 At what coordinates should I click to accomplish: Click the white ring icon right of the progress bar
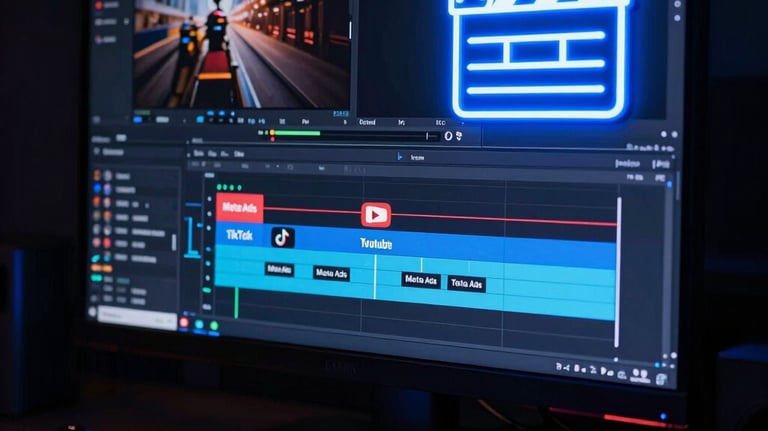pyautogui.click(x=448, y=136)
